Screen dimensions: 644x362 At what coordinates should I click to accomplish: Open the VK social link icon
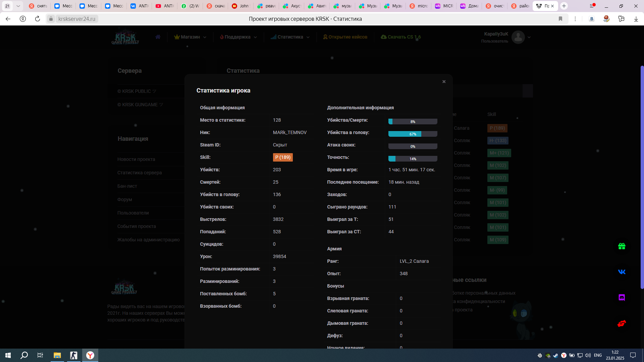[622, 272]
